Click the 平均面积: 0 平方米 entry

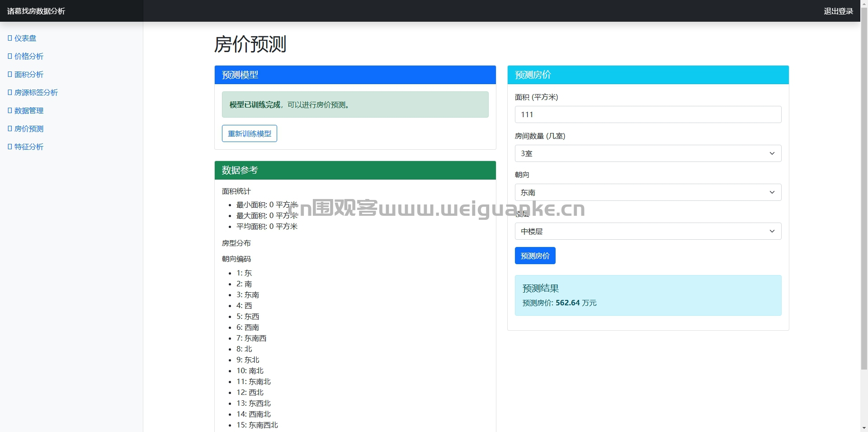pos(267,227)
